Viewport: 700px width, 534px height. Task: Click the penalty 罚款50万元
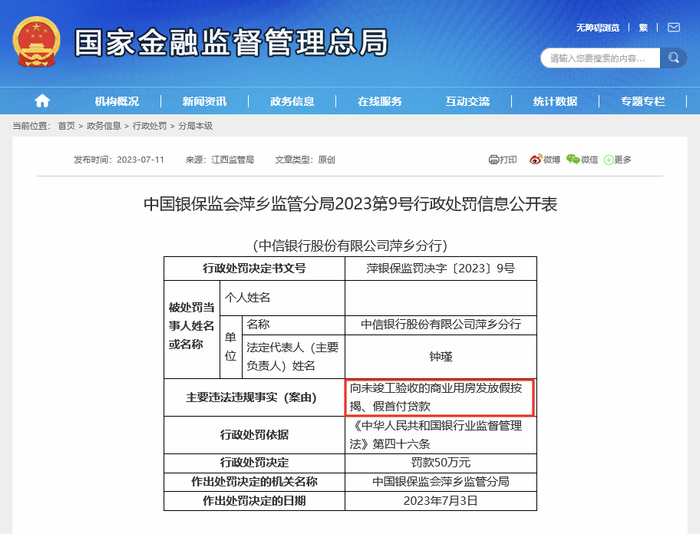point(441,463)
